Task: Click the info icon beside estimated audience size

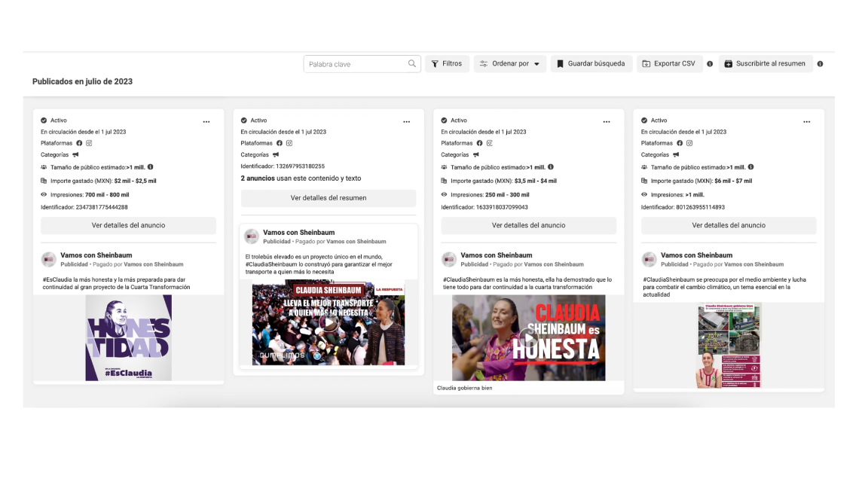Action: pyautogui.click(x=151, y=167)
